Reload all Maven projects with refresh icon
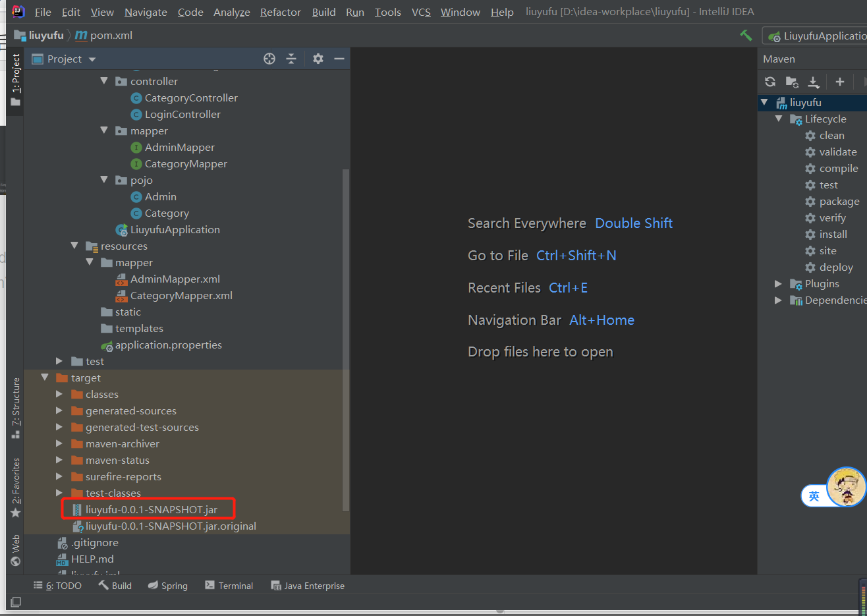 click(770, 82)
